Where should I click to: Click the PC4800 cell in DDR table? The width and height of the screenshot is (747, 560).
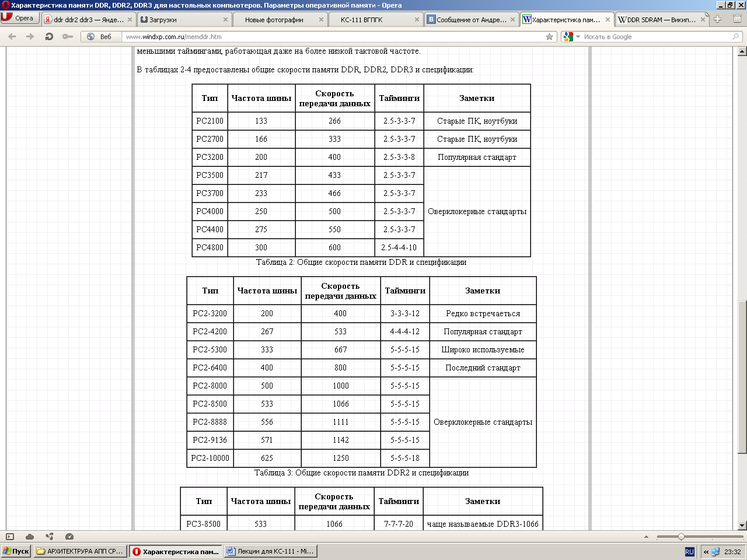pyautogui.click(x=210, y=247)
